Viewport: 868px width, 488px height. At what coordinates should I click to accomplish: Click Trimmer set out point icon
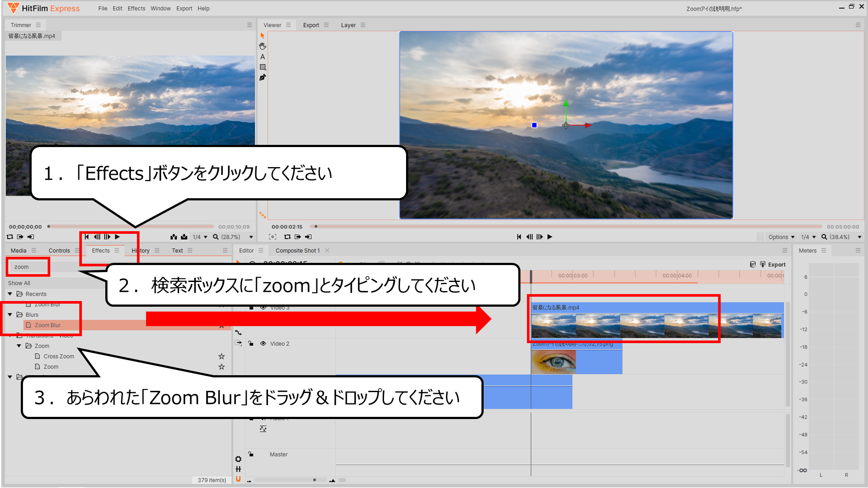point(31,237)
